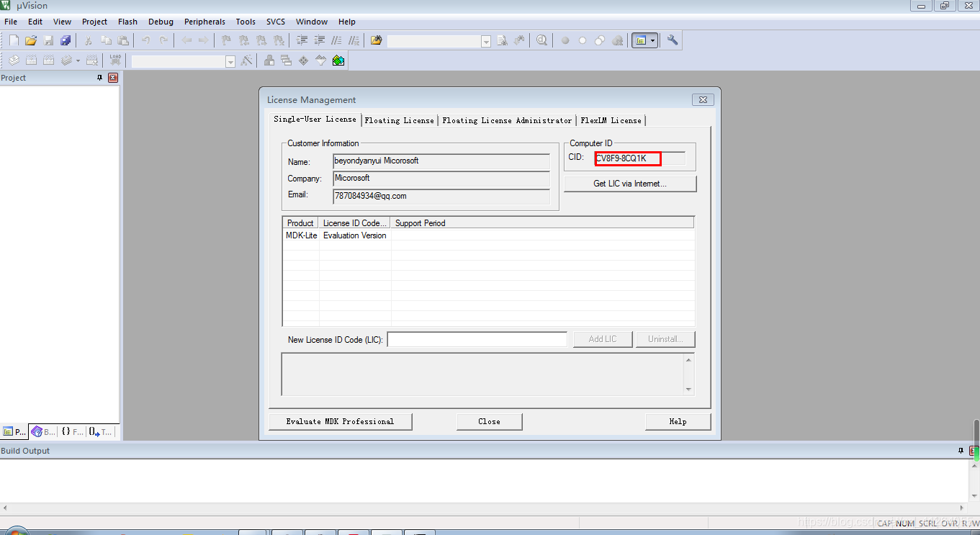Click Evaluate MDK Professional button

coord(340,421)
